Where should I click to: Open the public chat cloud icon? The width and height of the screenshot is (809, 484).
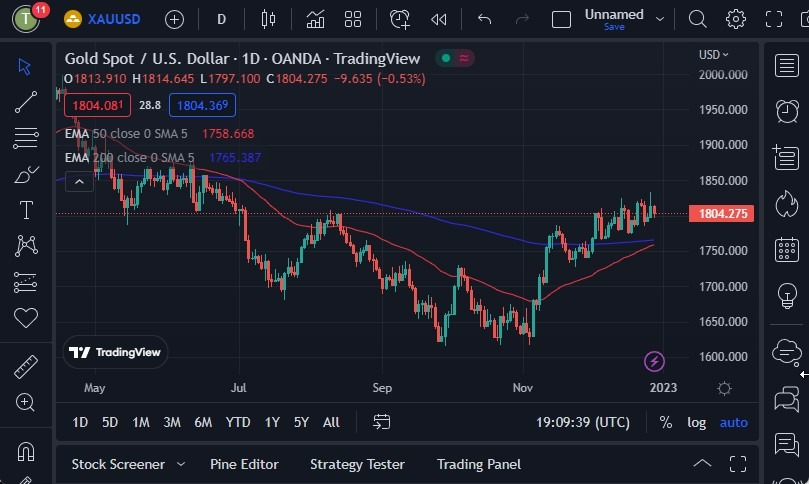(x=787, y=352)
